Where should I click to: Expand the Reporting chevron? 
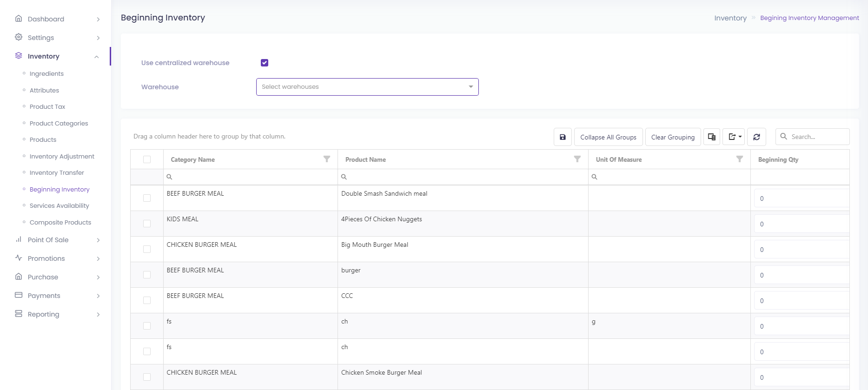pos(98,314)
